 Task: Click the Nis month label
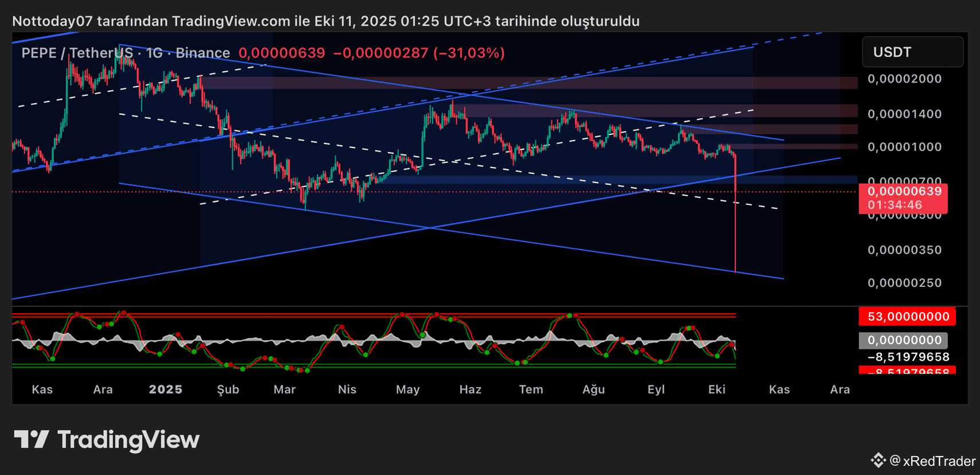347,390
